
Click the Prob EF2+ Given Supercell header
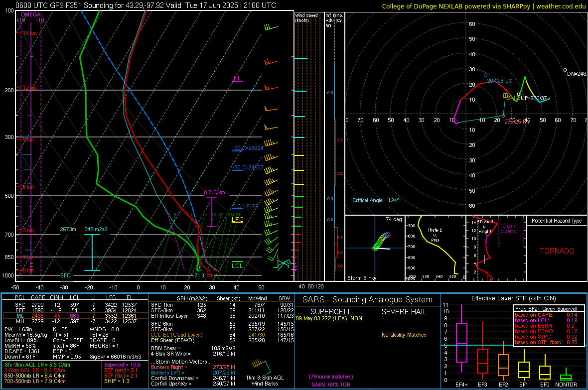(x=546, y=309)
